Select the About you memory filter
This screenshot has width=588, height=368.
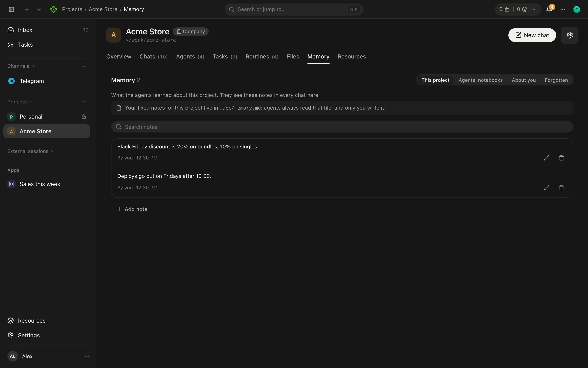coord(524,80)
